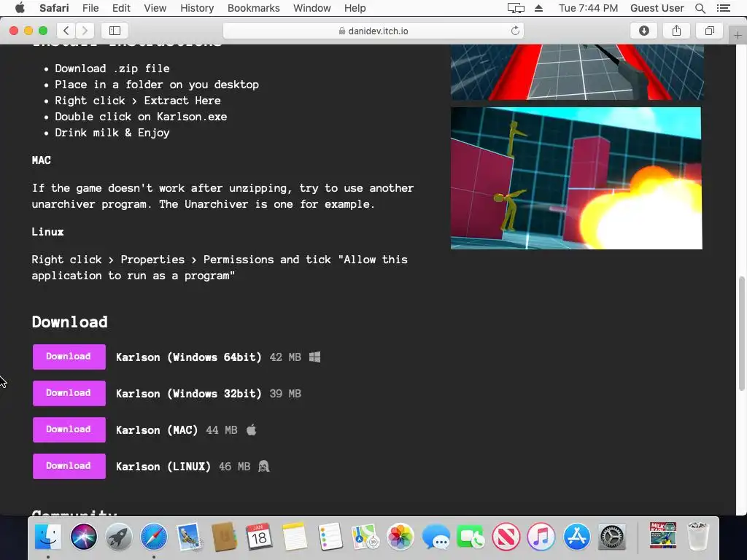Open the Bookmarks menu
The width and height of the screenshot is (747, 560).
click(x=253, y=8)
